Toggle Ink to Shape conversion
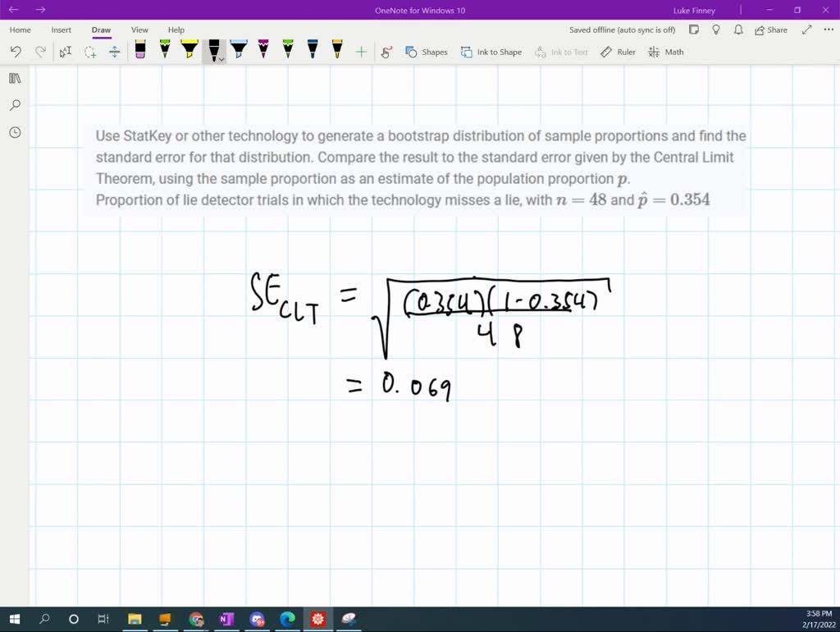 coord(491,51)
